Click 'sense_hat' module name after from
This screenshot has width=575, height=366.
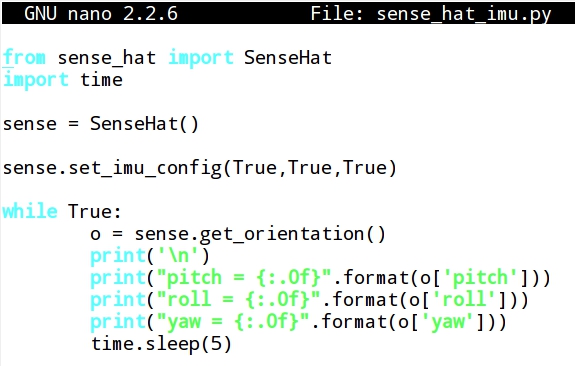pyautogui.click(x=107, y=58)
